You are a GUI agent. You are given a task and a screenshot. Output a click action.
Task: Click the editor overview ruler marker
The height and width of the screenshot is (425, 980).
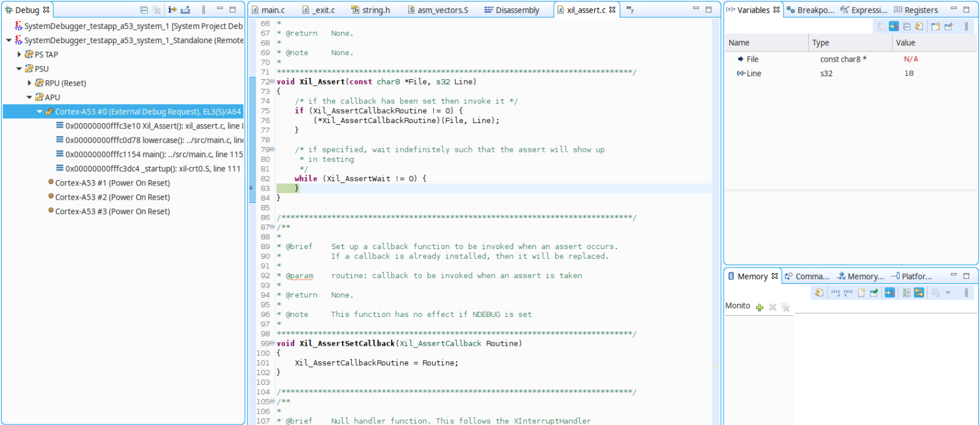pos(715,365)
